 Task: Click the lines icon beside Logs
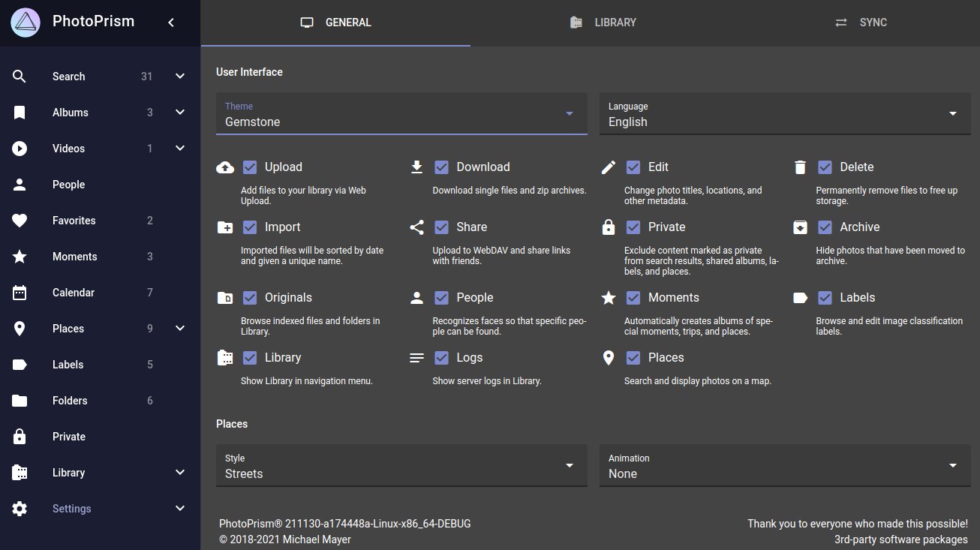click(x=417, y=358)
